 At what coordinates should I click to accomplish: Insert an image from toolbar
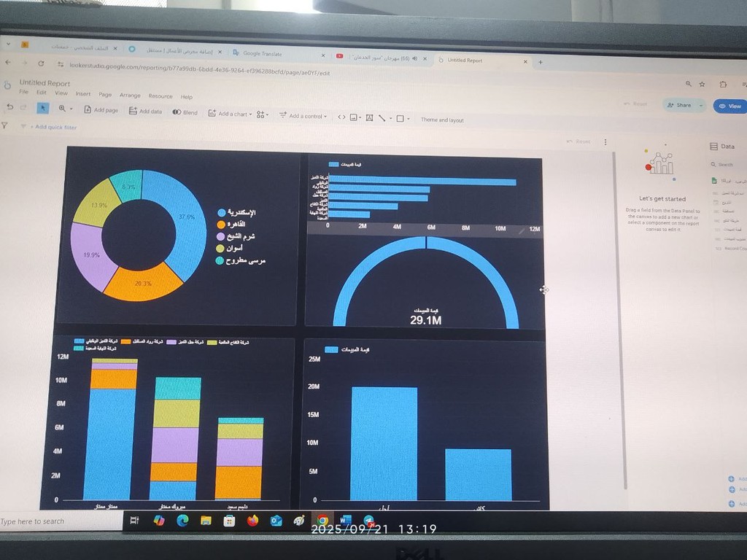(354, 117)
